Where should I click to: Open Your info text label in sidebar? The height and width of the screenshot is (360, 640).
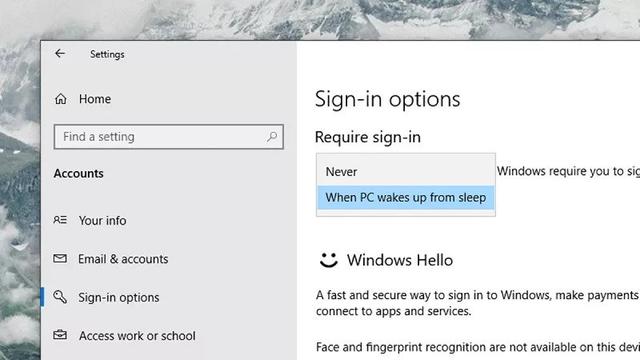(x=102, y=220)
